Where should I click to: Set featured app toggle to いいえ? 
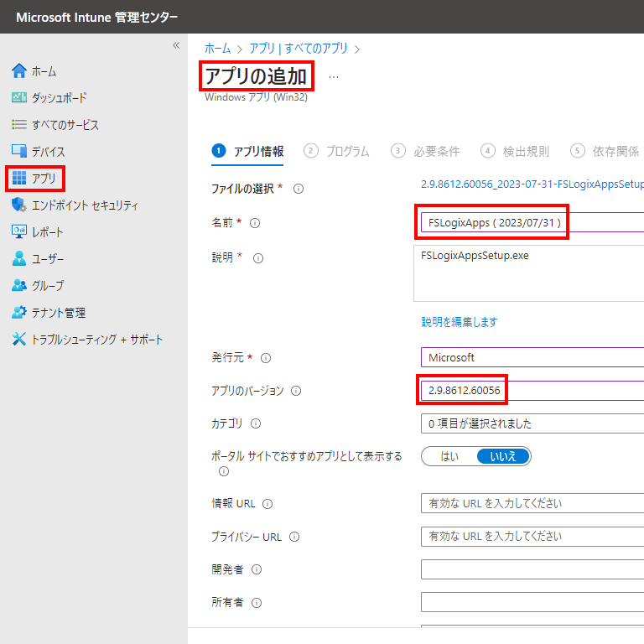[x=503, y=456]
